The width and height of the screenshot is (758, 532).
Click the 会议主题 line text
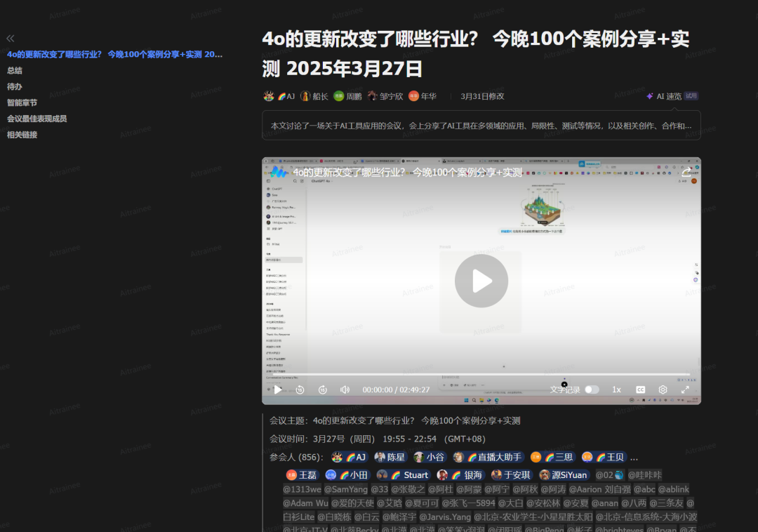(395, 420)
